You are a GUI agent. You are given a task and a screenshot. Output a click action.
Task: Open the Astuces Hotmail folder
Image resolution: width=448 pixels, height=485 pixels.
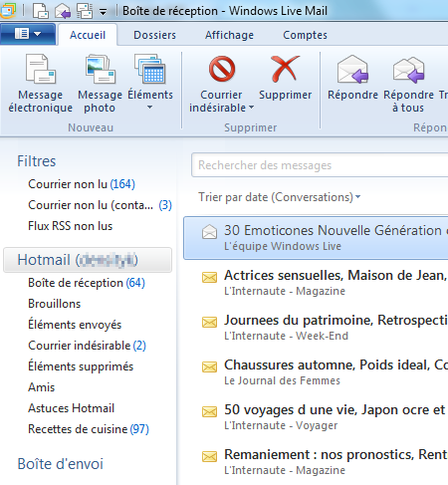[x=72, y=408]
